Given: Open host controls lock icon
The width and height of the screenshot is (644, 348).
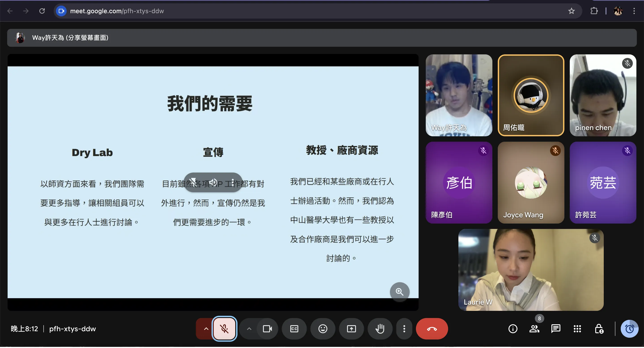Looking at the screenshot, I should pos(599,329).
